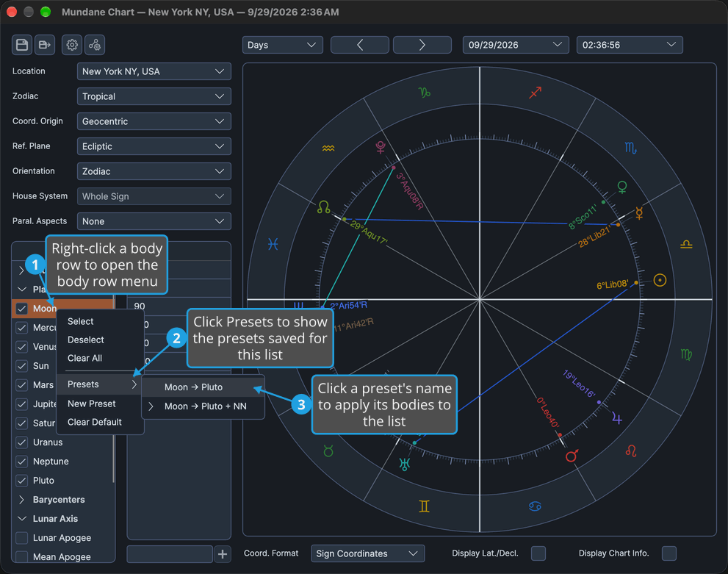
Task: Click the input field beside plus button
Action: 170,554
